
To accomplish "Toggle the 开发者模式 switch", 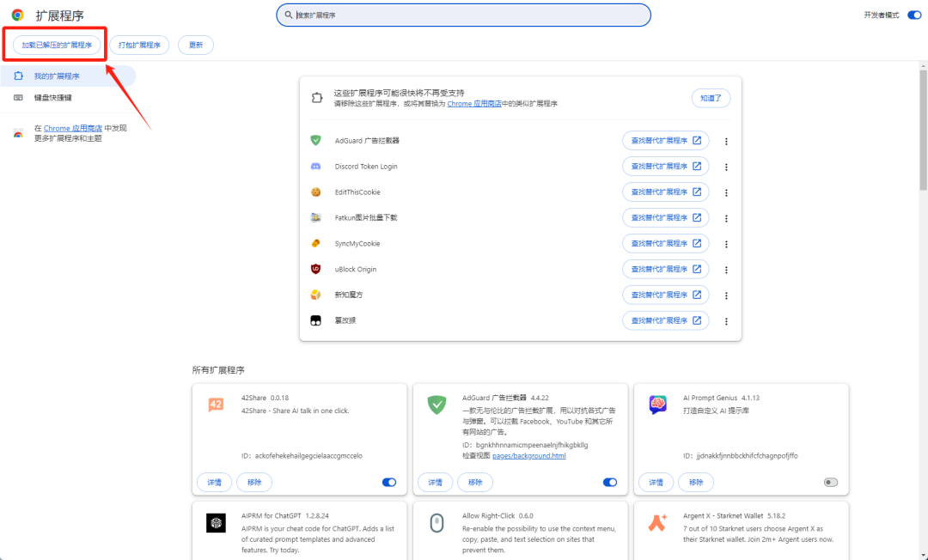I will (914, 15).
